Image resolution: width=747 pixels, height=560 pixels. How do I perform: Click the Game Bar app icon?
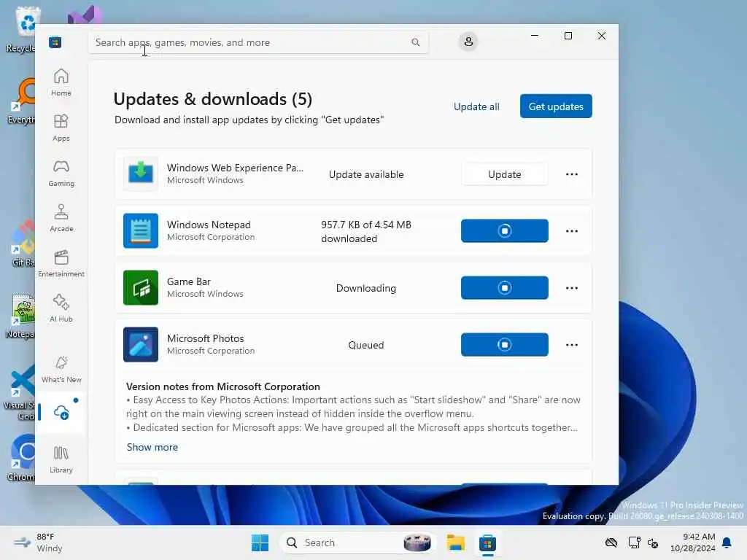pos(141,287)
